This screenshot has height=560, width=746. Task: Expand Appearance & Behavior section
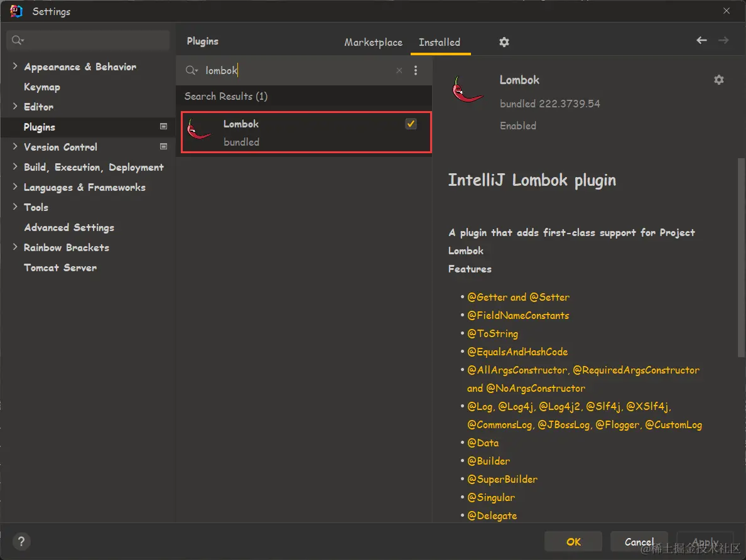pos(14,66)
